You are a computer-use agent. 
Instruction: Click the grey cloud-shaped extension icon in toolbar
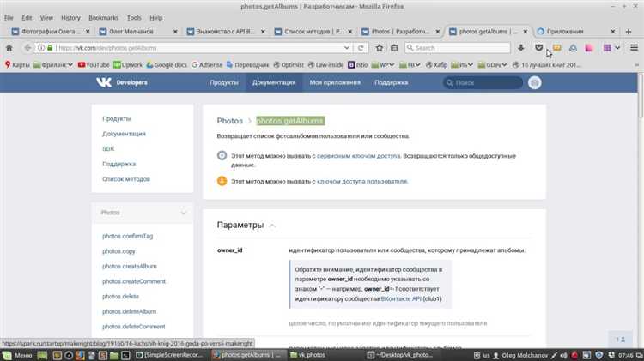pos(573,48)
